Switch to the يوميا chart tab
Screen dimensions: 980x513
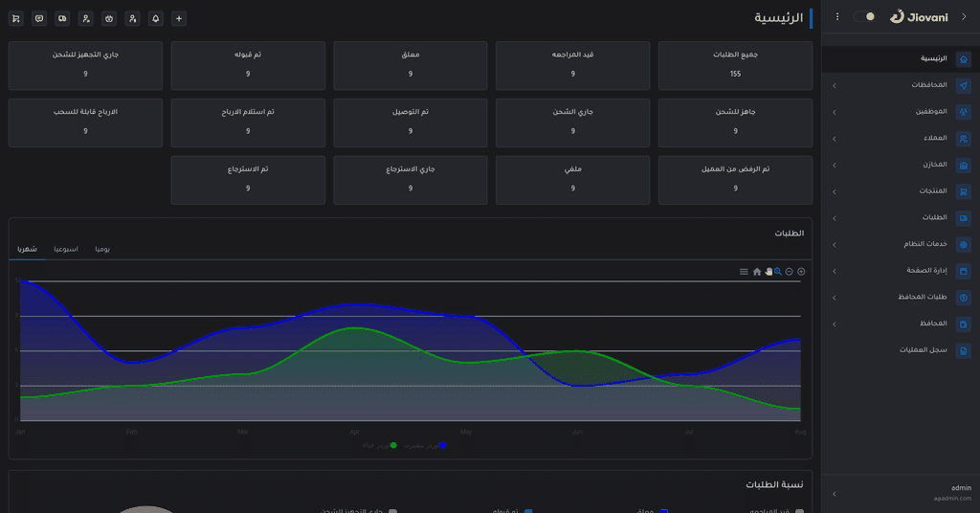pos(102,249)
